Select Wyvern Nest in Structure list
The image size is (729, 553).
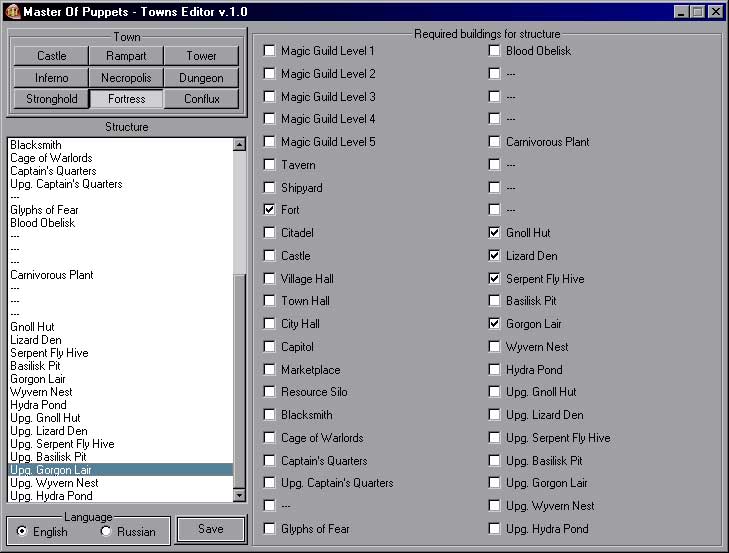[x=120, y=392]
